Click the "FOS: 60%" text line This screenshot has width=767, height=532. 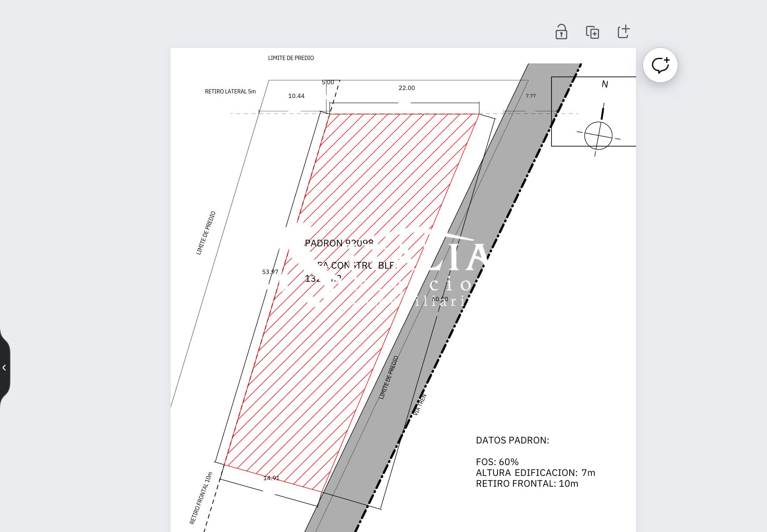497,462
